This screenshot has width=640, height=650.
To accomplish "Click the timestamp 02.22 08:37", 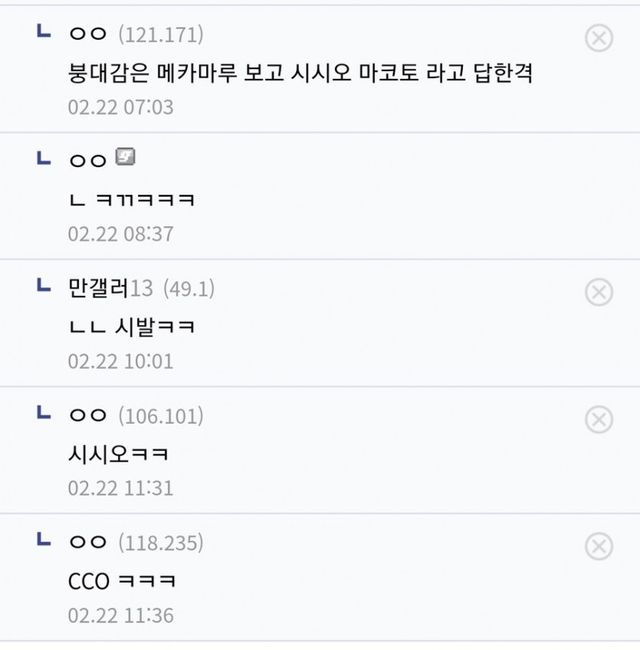I will pyautogui.click(x=120, y=234).
